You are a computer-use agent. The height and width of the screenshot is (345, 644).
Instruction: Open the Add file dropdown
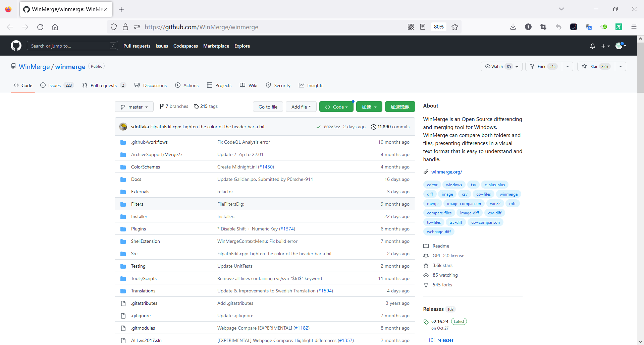point(301,107)
